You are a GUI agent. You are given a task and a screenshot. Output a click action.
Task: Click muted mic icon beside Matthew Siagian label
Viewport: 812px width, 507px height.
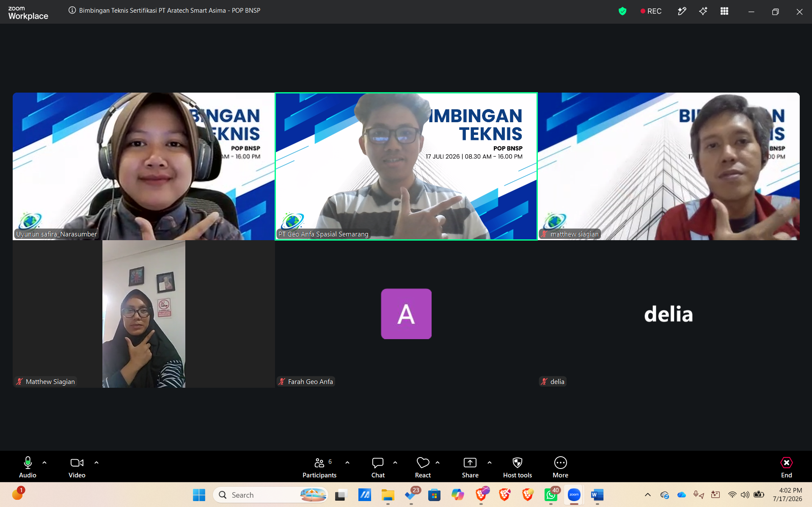tap(19, 381)
